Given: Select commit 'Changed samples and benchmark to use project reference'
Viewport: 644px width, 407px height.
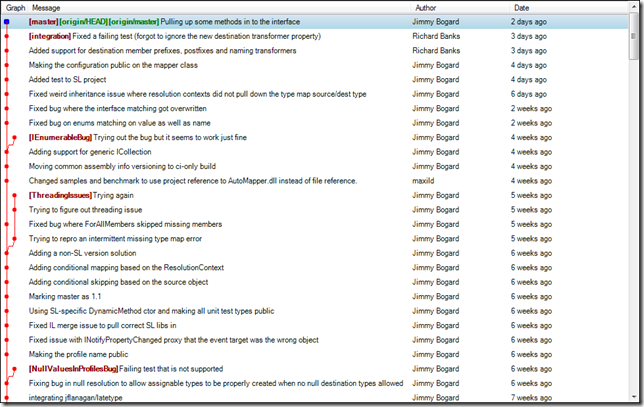Looking at the screenshot, I should tap(193, 181).
